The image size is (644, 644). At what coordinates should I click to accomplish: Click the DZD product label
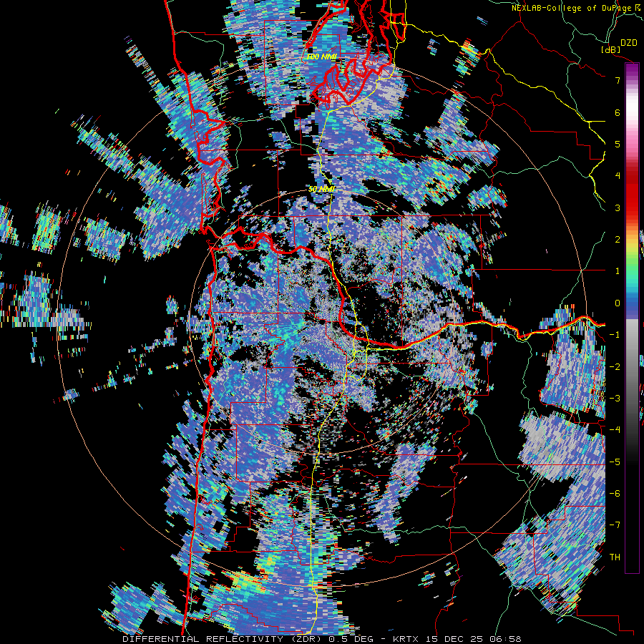628,43
